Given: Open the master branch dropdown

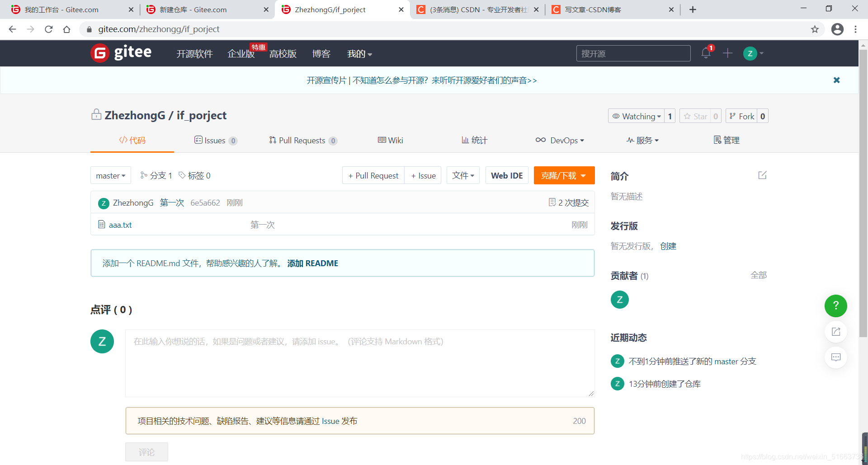Looking at the screenshot, I should [x=111, y=175].
